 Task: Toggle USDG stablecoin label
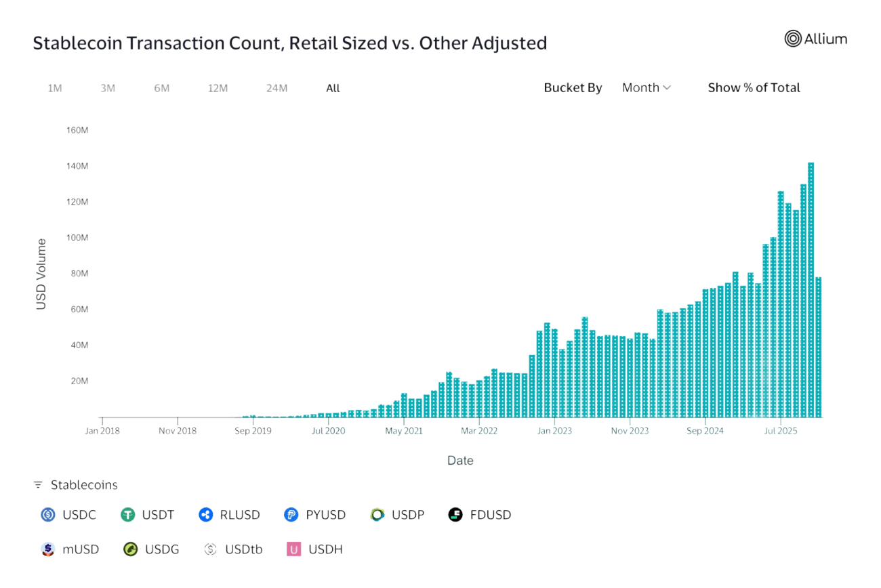[x=162, y=549]
